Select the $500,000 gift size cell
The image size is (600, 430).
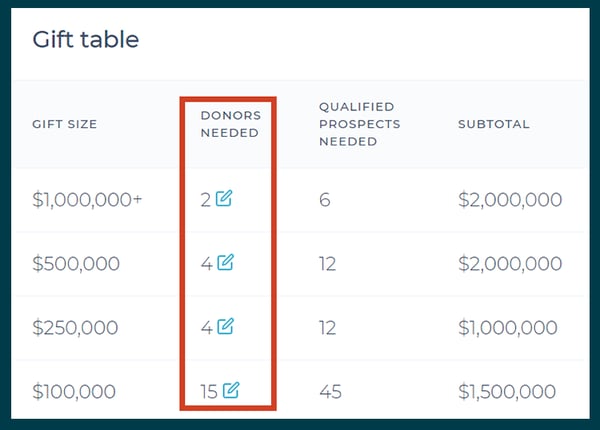(x=76, y=264)
